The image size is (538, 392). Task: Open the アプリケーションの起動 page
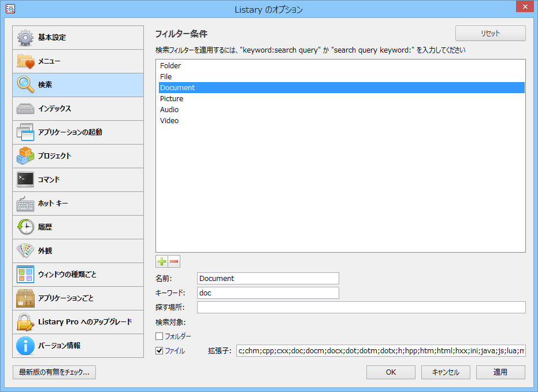click(x=78, y=132)
